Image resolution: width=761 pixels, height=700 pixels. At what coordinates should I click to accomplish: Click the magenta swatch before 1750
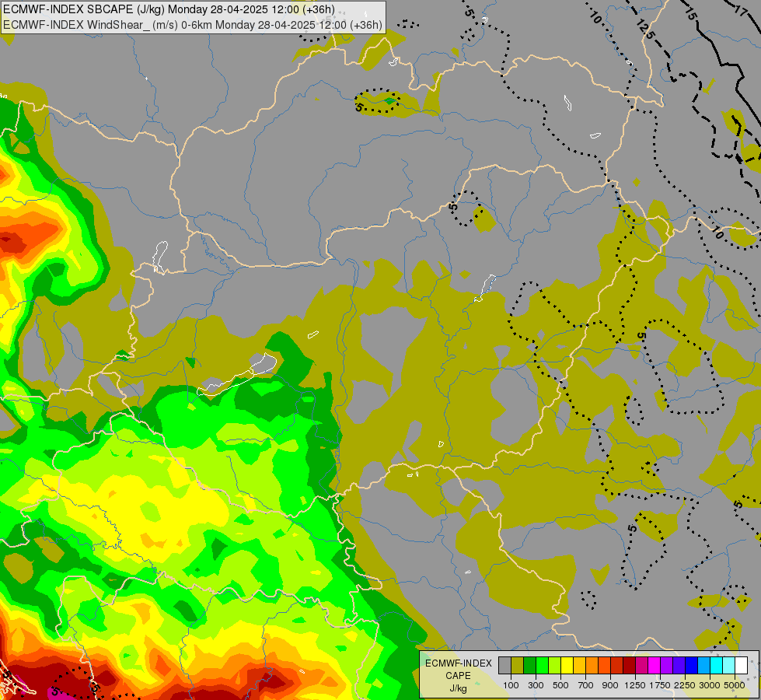[654, 666]
